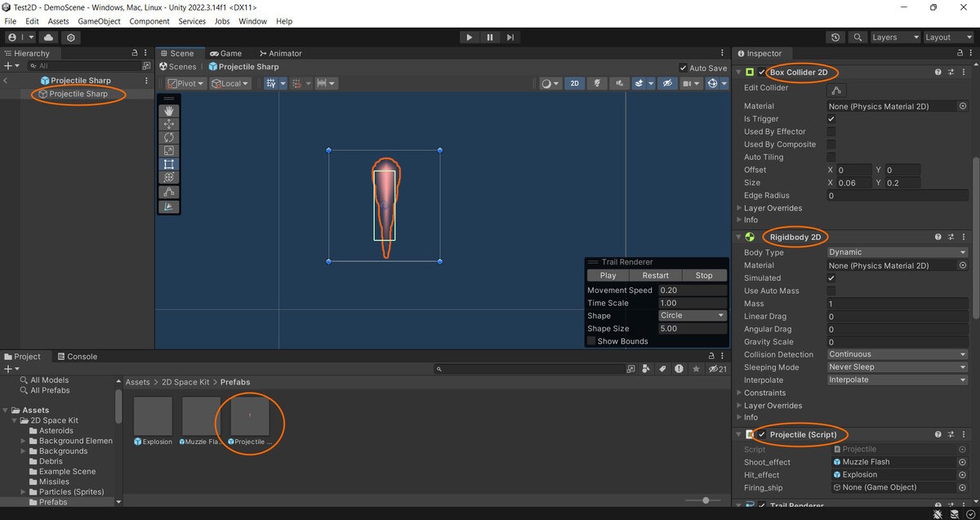Enable the Used By Effector checkbox
Screen dimensions: 980x520
(x=831, y=131)
